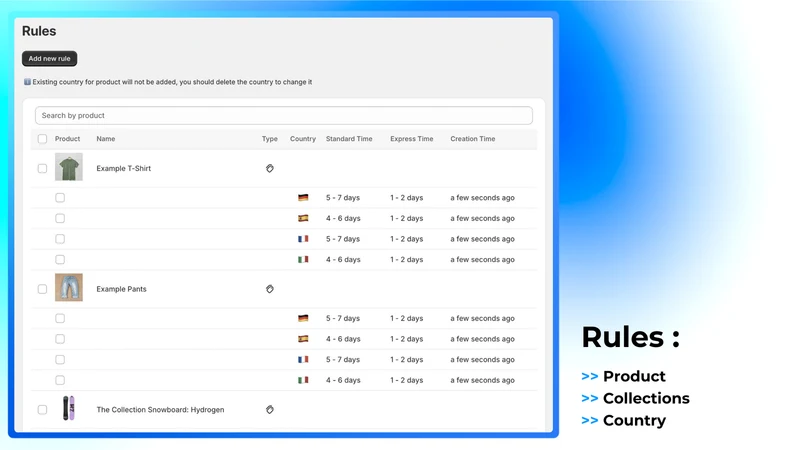
Task: Check the Example T-Shirt product checkbox
Action: pos(42,168)
